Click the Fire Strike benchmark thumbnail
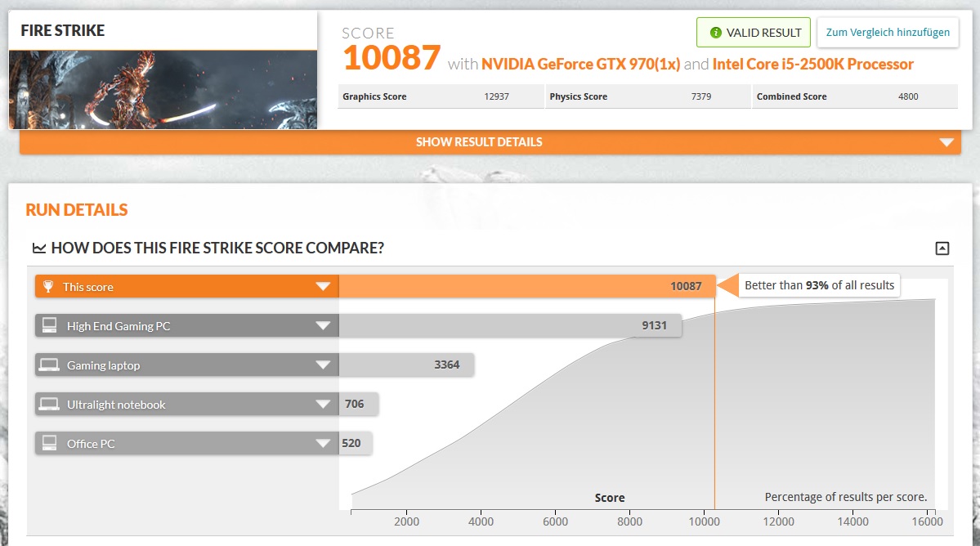 click(163, 90)
